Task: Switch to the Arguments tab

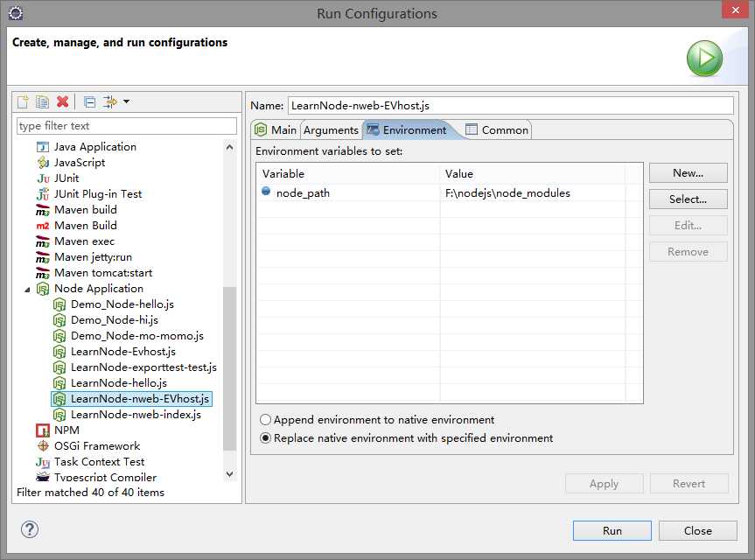Action: [x=331, y=130]
